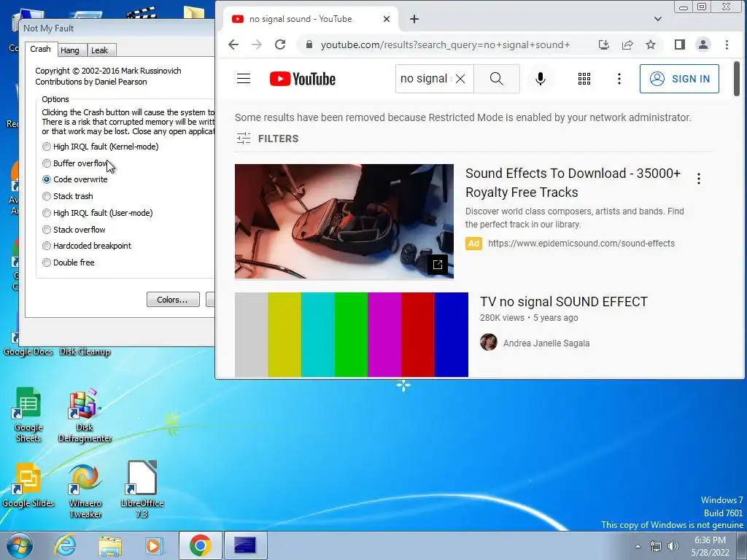This screenshot has width=747, height=560.
Task: Reload the YouTube results page
Action: 280,44
